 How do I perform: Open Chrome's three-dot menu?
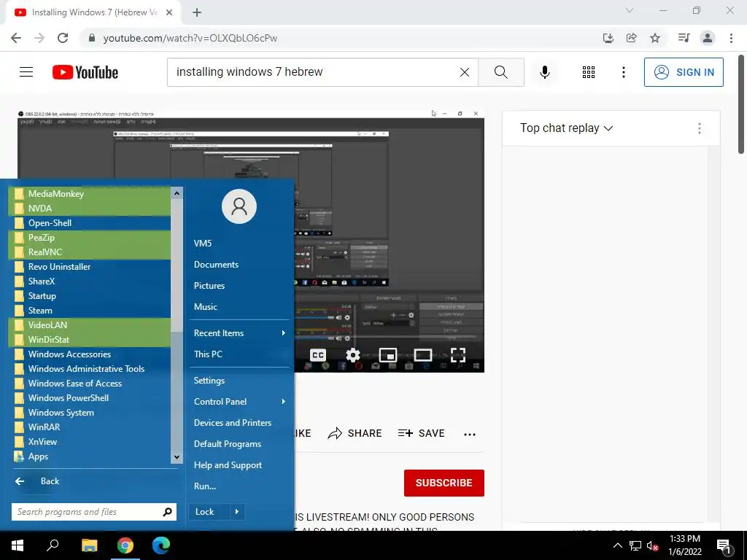731,38
